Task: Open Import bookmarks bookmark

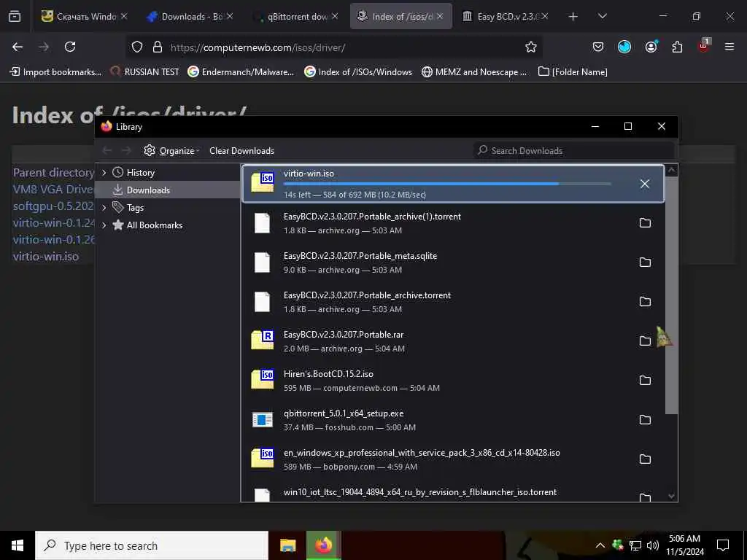Action: pos(55,72)
